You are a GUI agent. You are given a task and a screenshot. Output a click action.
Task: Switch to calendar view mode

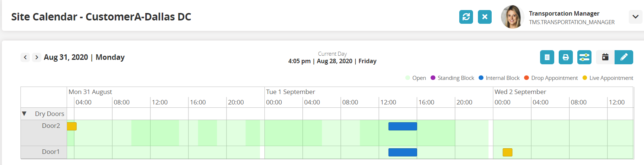click(x=605, y=57)
